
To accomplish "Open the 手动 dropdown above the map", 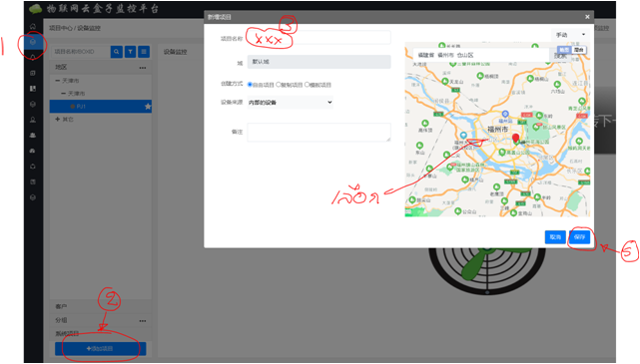I will pyautogui.click(x=570, y=35).
